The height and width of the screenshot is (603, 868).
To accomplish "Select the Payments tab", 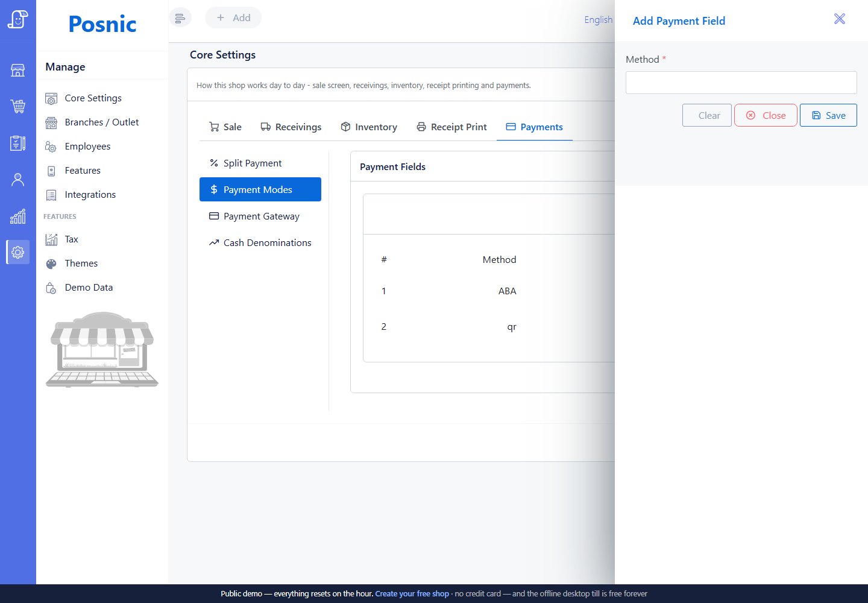I will pyautogui.click(x=534, y=127).
